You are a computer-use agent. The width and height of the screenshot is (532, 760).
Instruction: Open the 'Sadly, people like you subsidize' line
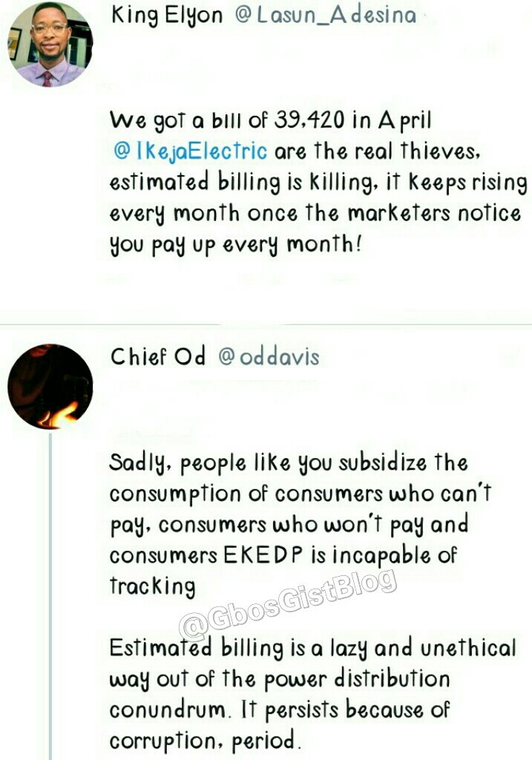click(x=289, y=463)
